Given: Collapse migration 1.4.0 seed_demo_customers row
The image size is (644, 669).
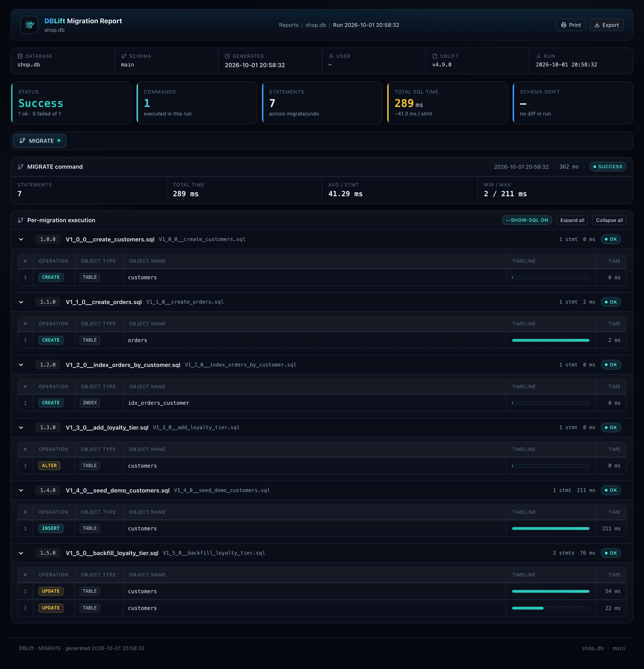Looking at the screenshot, I should 21,490.
